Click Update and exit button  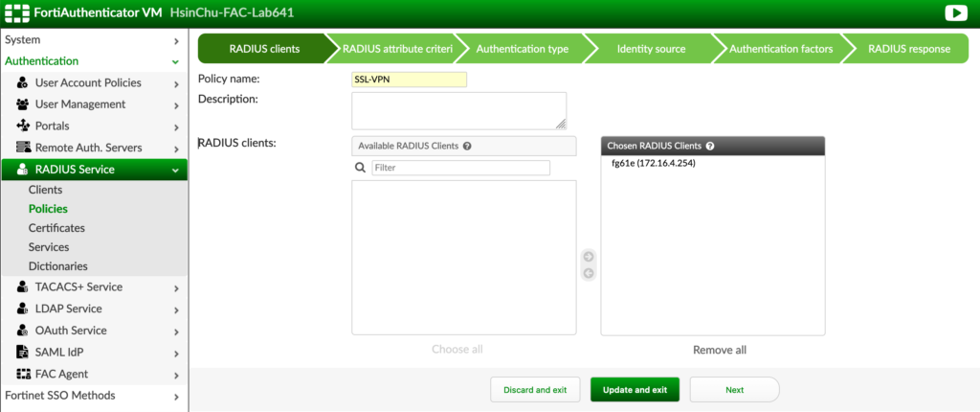tap(635, 389)
